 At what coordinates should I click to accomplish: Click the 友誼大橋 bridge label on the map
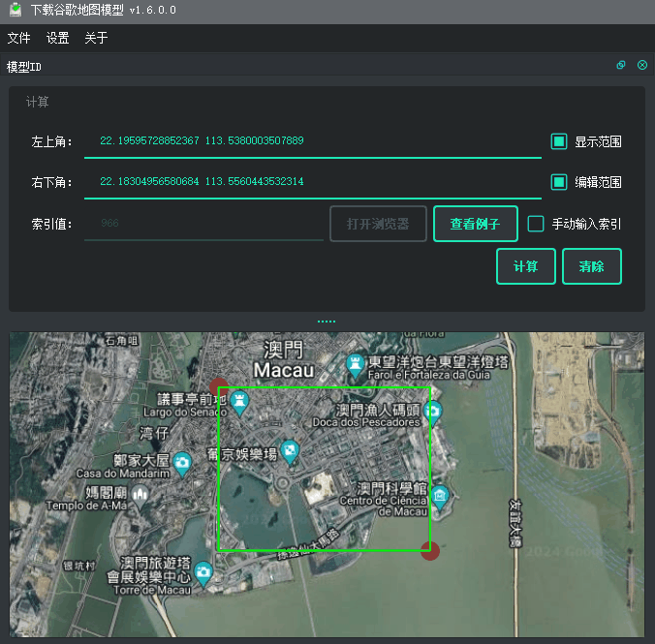point(515,523)
